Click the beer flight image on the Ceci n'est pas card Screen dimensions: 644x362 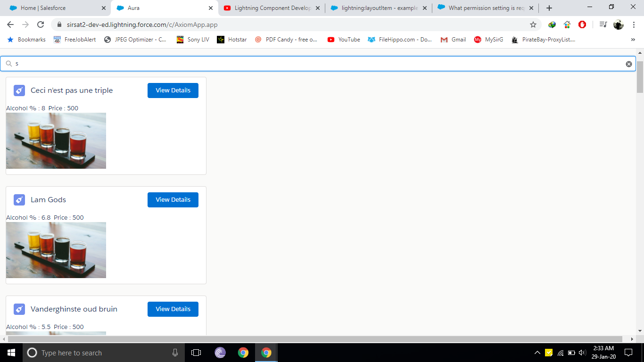(56, 140)
